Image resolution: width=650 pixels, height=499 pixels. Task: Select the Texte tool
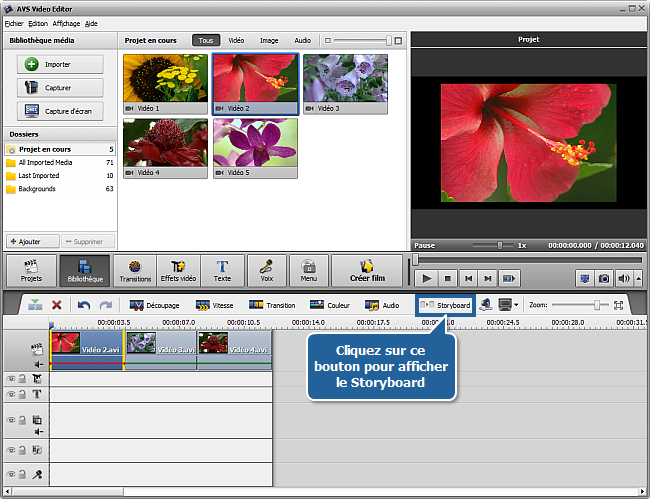click(x=222, y=271)
